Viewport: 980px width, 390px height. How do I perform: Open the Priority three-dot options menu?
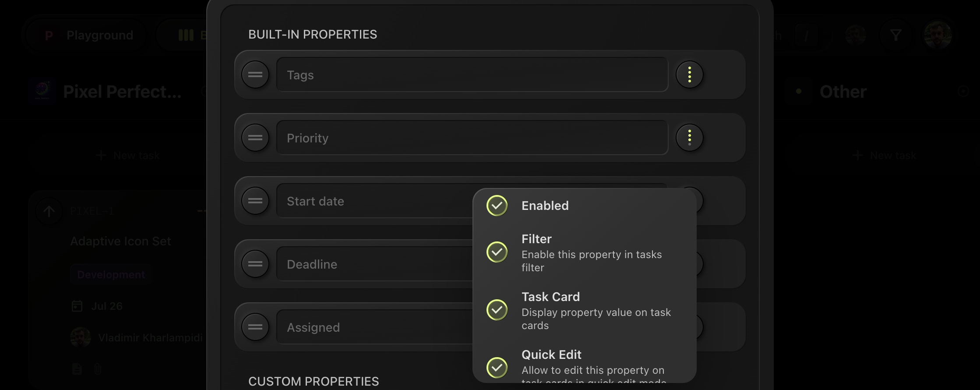click(x=690, y=138)
